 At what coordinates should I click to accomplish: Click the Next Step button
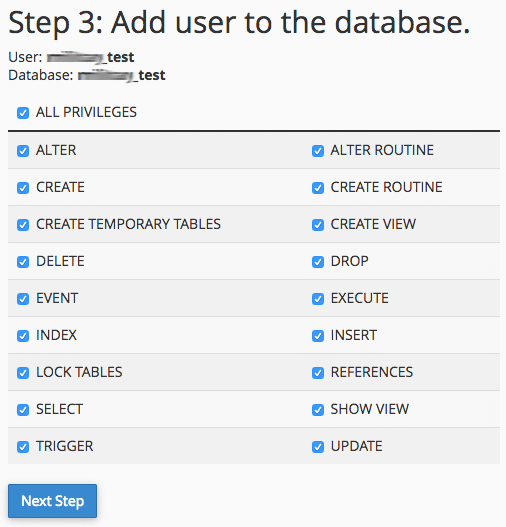(x=52, y=501)
